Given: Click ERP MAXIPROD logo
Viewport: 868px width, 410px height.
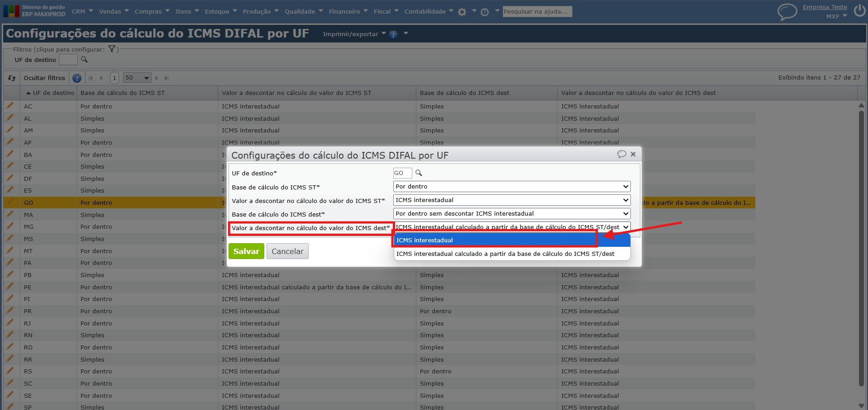Looking at the screenshot, I should (x=34, y=11).
